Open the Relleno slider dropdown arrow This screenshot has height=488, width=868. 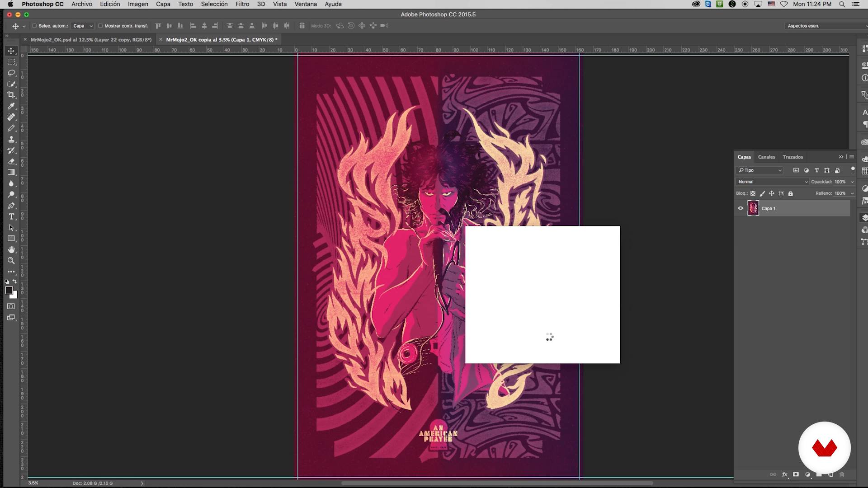point(852,193)
